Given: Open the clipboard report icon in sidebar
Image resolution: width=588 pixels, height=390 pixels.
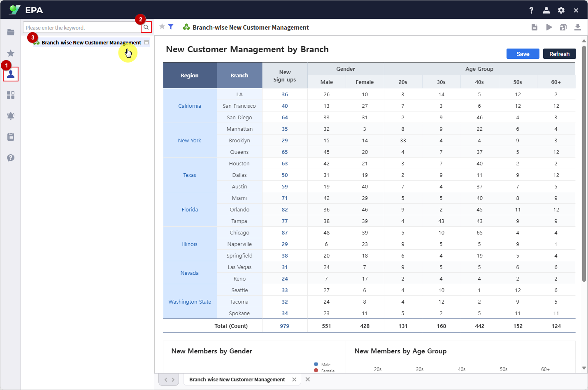Looking at the screenshot, I should tap(10, 137).
